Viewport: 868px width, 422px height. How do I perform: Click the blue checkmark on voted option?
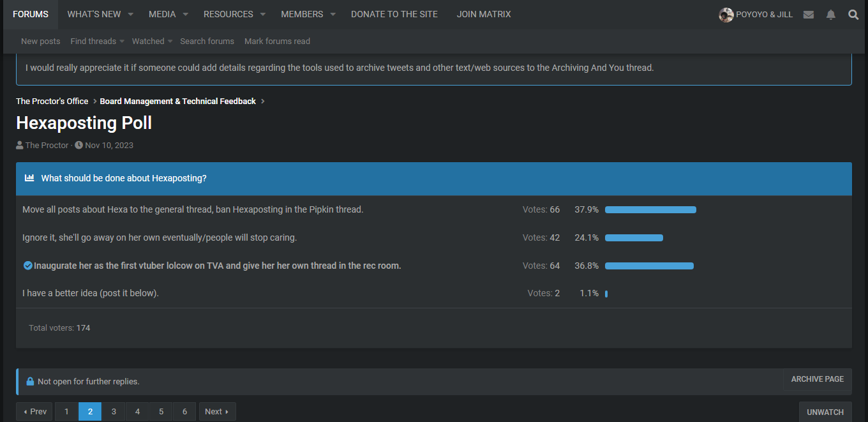tap(27, 266)
